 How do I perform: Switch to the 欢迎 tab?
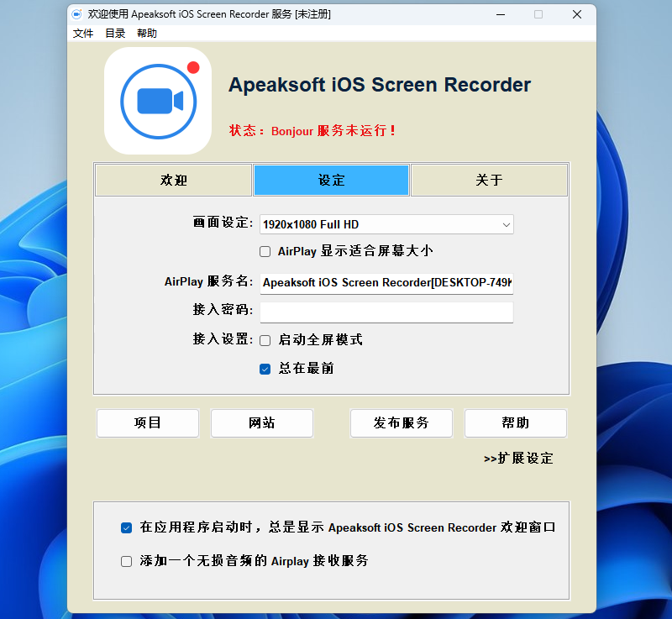click(174, 180)
